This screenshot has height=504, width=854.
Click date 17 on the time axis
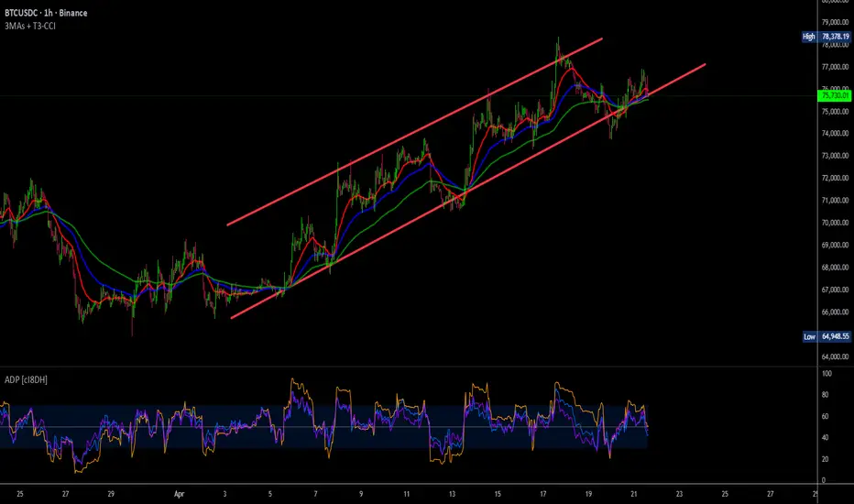coord(543,494)
